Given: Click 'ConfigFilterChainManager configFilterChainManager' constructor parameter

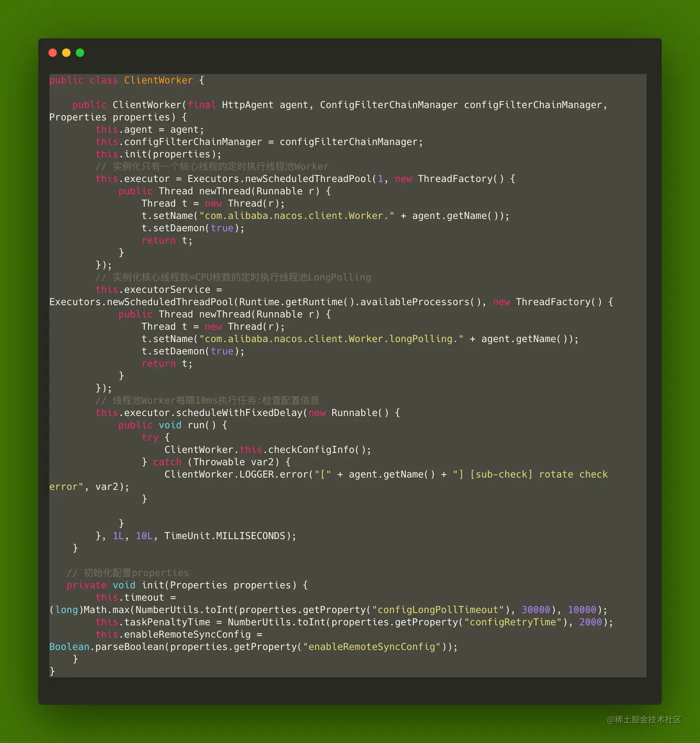Looking at the screenshot, I should (x=461, y=105).
